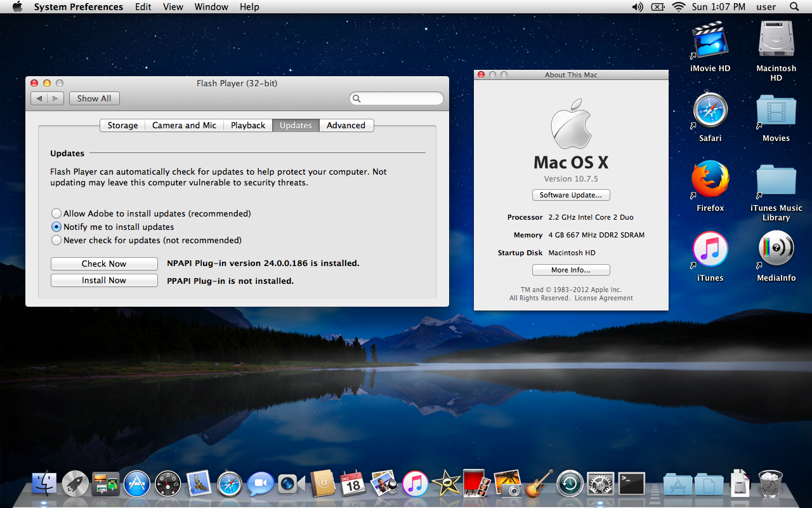Open Mission Control in the Dock
Image resolution: width=812 pixels, height=508 pixels.
tap(106, 484)
